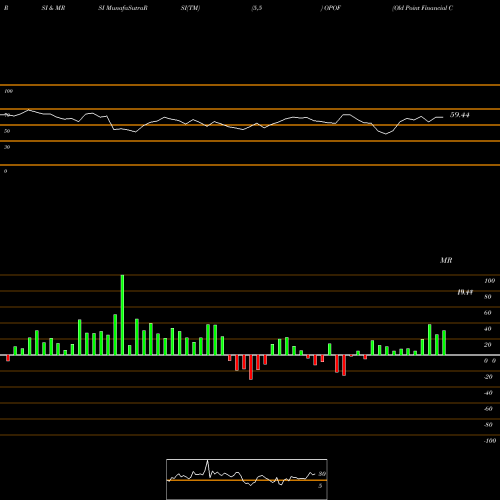Image resolution: width=500 pixels, height=500 pixels.
Task: Click the RSI axis label 30
Action: tap(7, 147)
